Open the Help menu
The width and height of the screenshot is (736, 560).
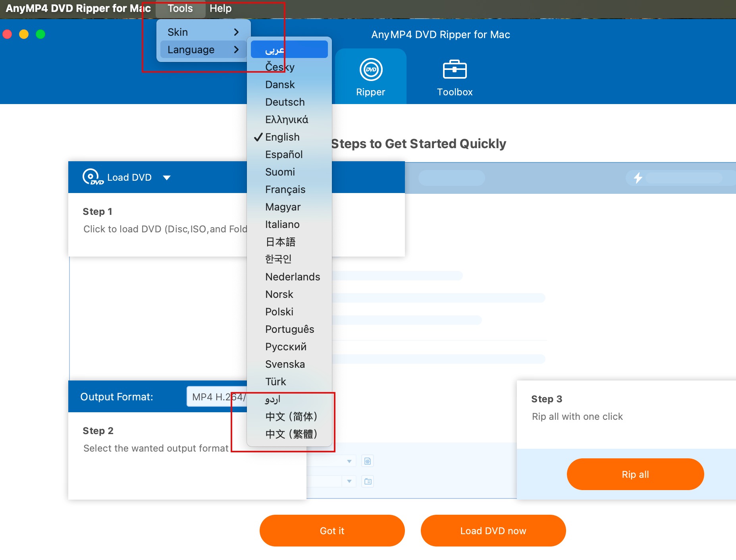pos(220,8)
